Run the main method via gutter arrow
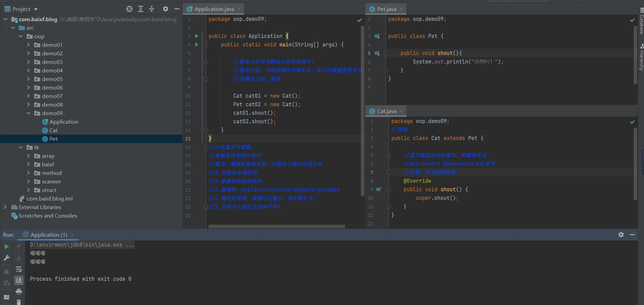The image size is (644, 305). [197, 44]
